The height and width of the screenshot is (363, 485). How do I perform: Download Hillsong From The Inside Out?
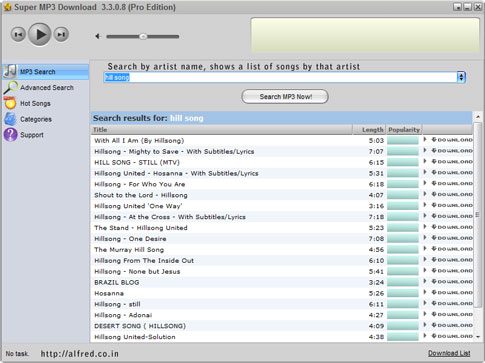click(x=452, y=260)
